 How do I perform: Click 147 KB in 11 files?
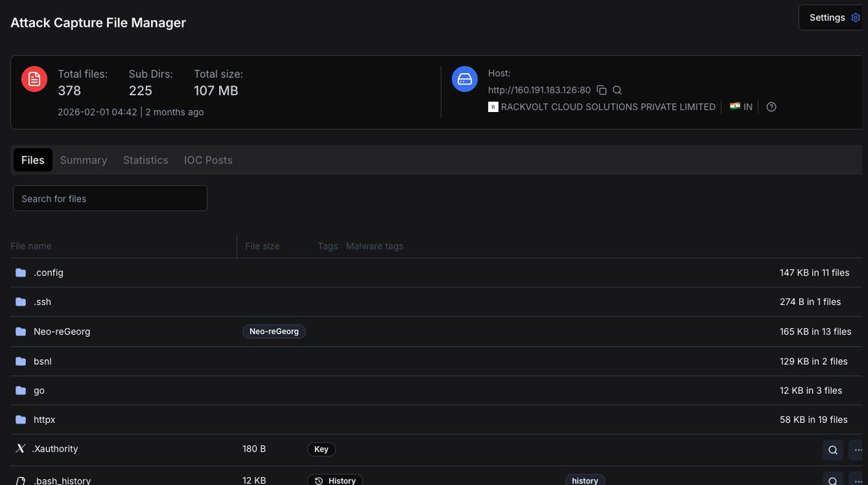(814, 272)
